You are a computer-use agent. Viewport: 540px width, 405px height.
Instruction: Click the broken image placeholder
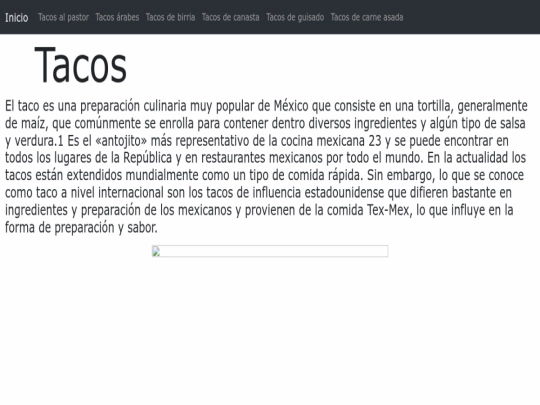click(x=270, y=251)
